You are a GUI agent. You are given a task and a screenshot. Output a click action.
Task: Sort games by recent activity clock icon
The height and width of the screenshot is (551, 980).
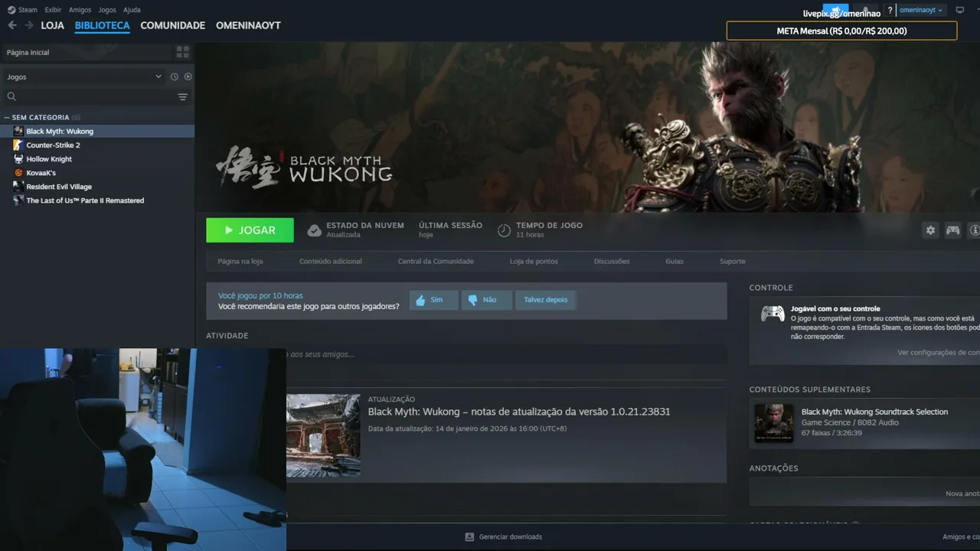(175, 77)
